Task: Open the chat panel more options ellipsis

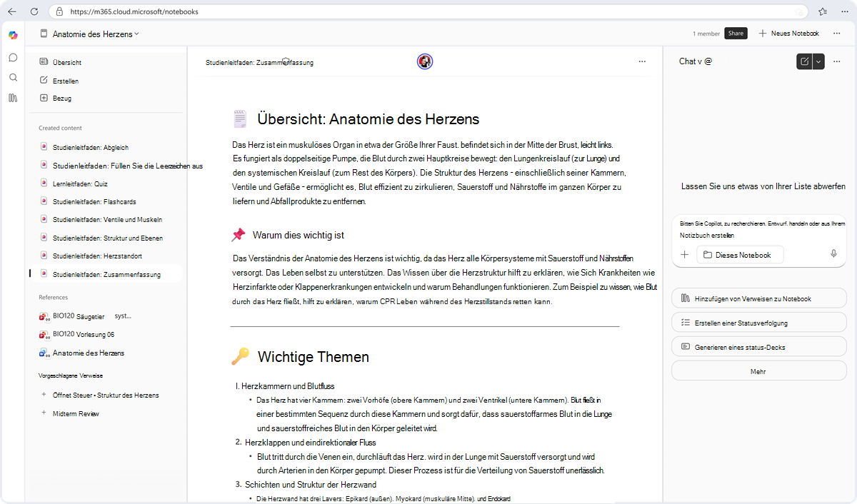Action: tap(836, 61)
